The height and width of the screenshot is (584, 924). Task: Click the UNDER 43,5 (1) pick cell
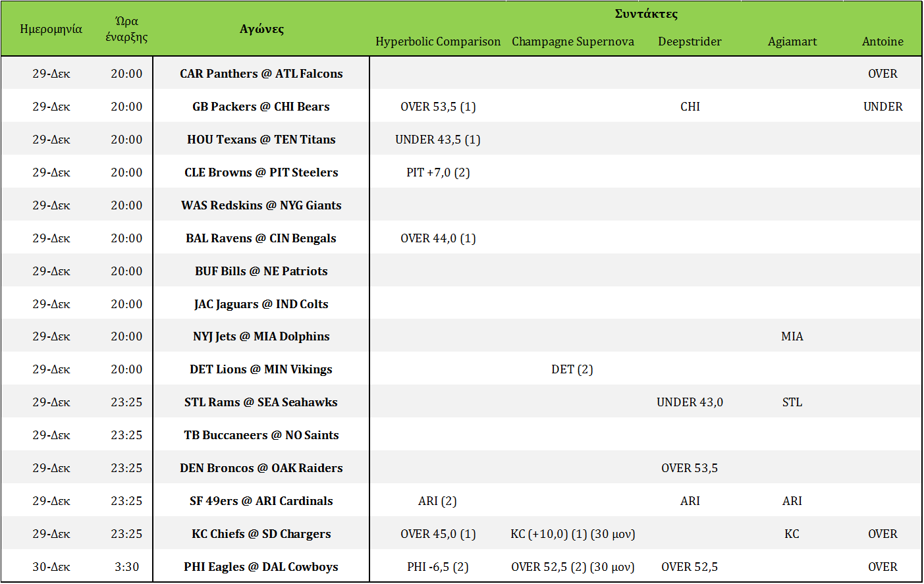pyautogui.click(x=438, y=140)
